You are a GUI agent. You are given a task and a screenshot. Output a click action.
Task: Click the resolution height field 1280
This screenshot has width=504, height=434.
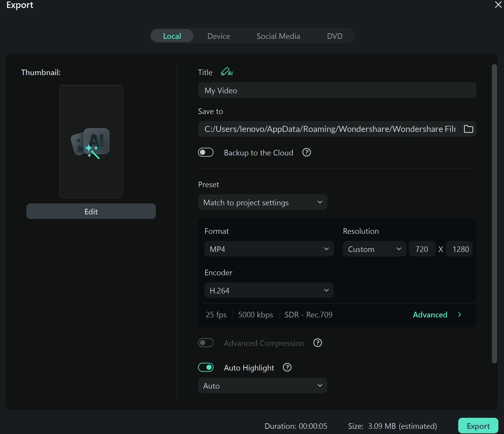(x=459, y=249)
